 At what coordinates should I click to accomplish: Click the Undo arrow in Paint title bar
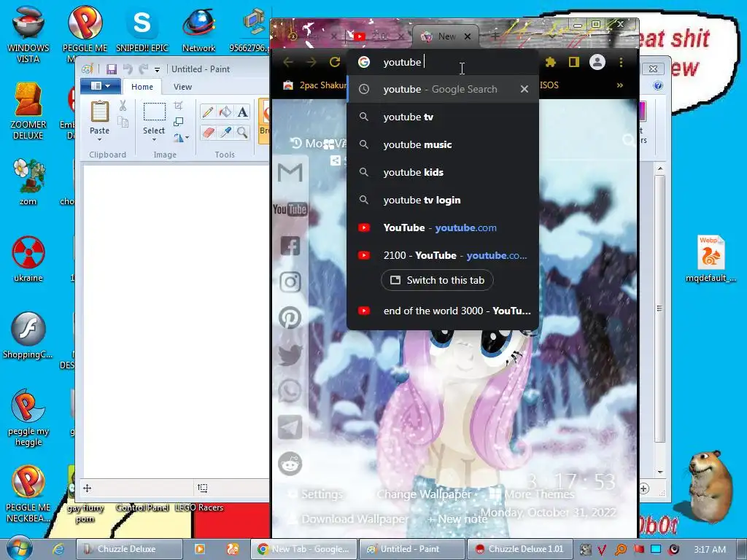tap(128, 69)
